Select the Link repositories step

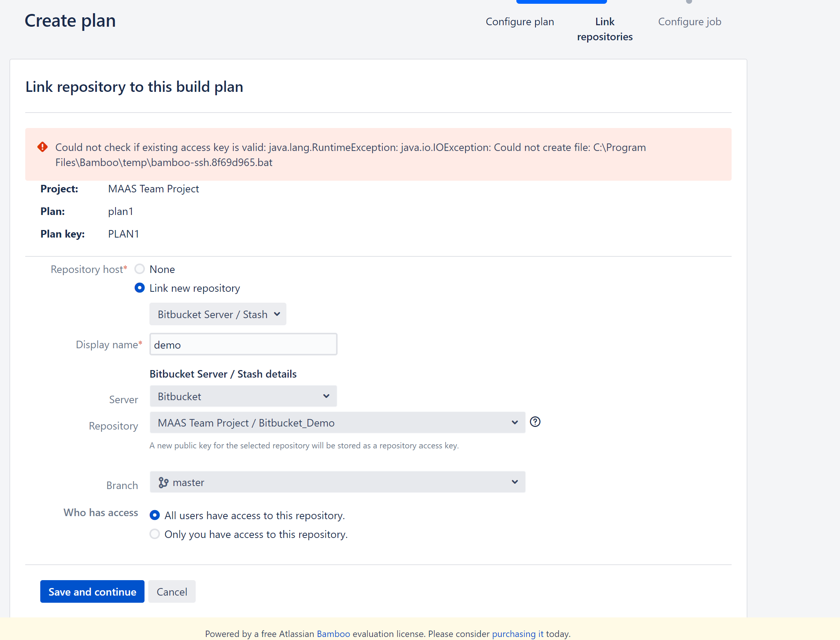[x=604, y=29]
